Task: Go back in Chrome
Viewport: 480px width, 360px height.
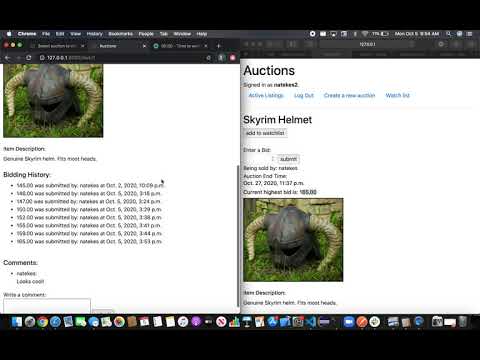Action: pyautogui.click(x=8, y=58)
